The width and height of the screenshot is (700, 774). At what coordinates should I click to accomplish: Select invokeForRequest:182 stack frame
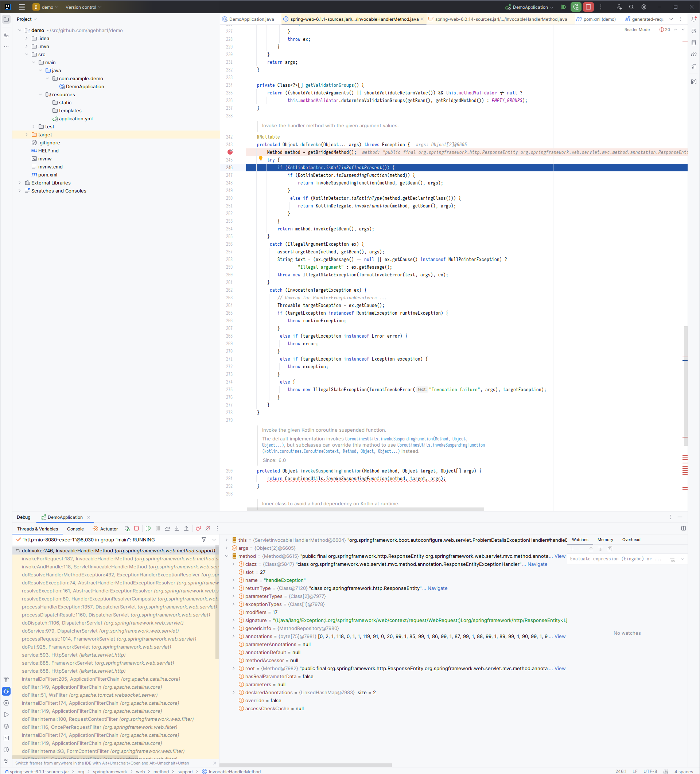[116, 559]
